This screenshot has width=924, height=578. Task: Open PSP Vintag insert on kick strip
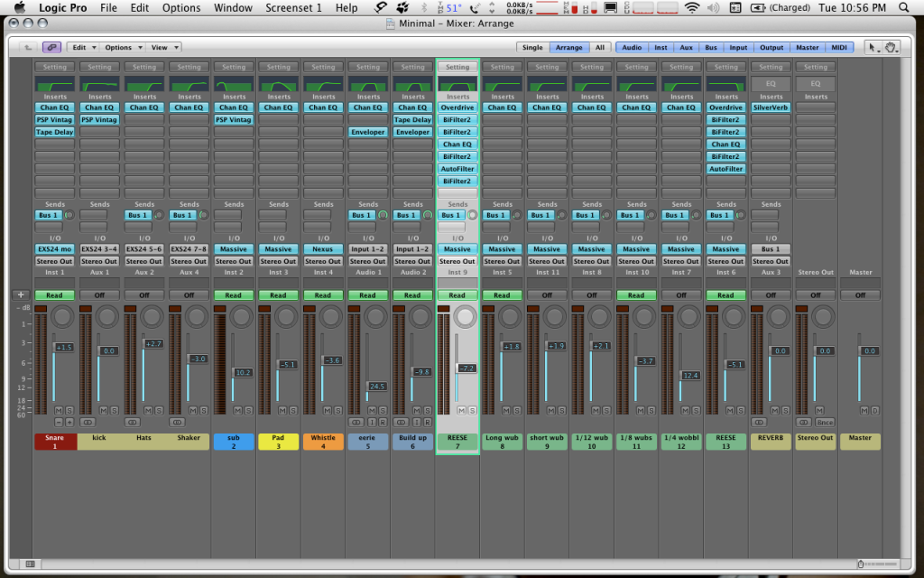pos(99,120)
